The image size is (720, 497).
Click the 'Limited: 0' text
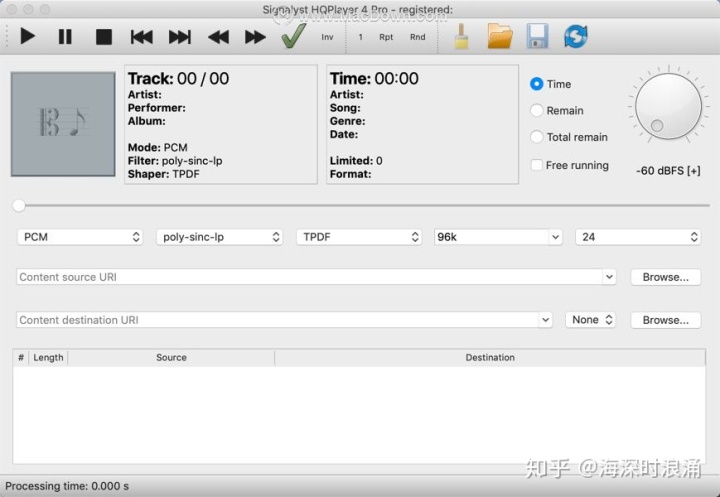[x=356, y=161]
